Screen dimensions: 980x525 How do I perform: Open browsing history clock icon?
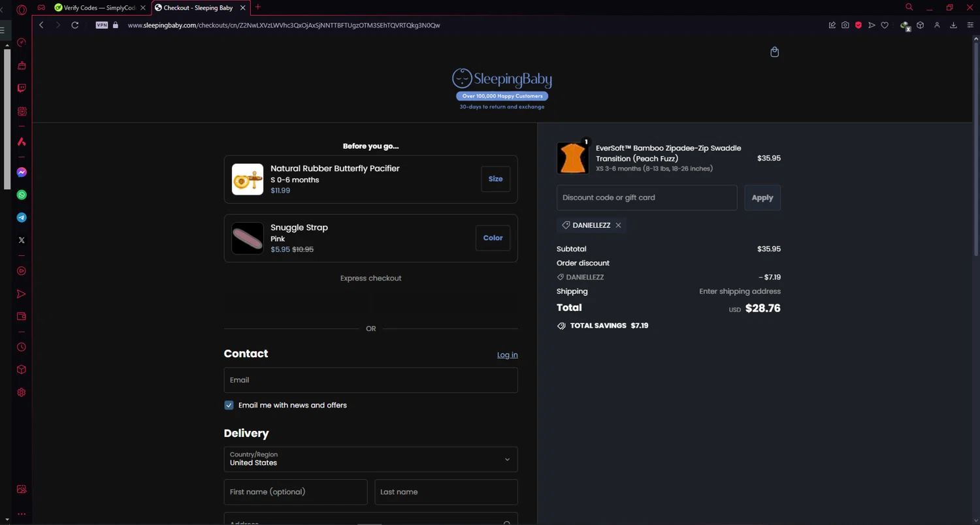(22, 347)
